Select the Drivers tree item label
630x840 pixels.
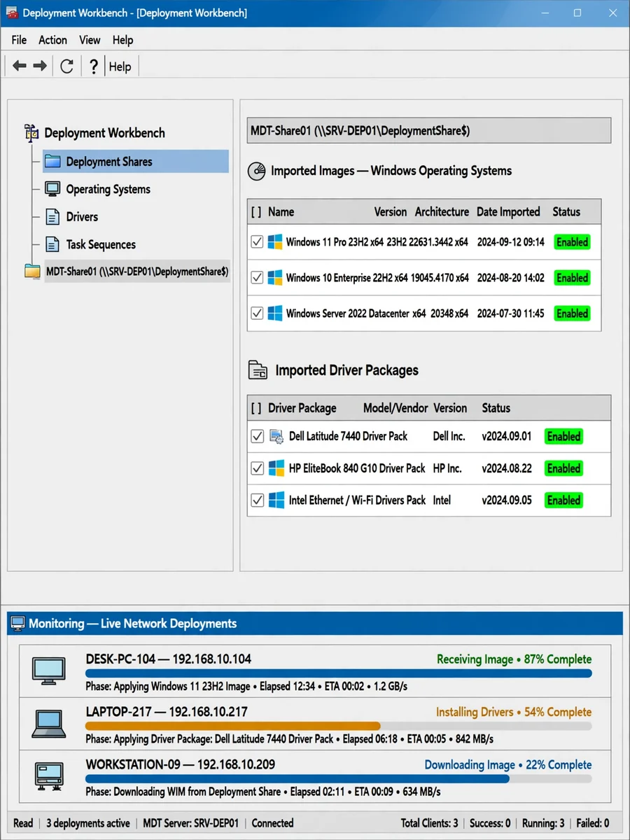pos(82,217)
